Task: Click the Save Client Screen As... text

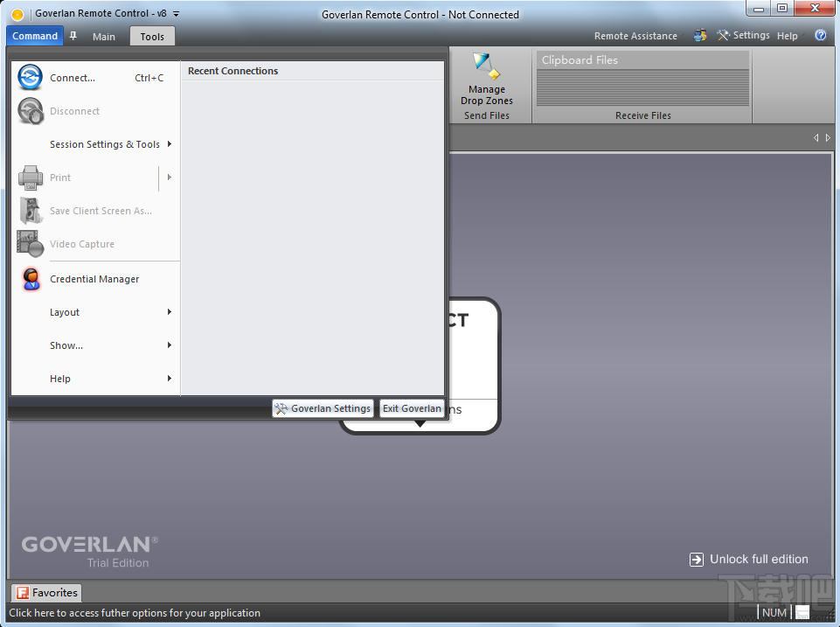Action: (101, 211)
